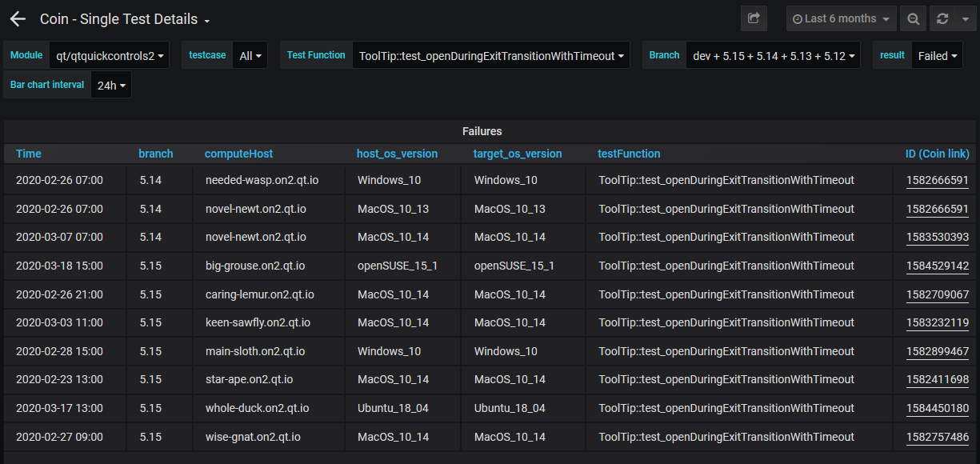
Task: Click the share dashboard icon
Action: pos(753,18)
